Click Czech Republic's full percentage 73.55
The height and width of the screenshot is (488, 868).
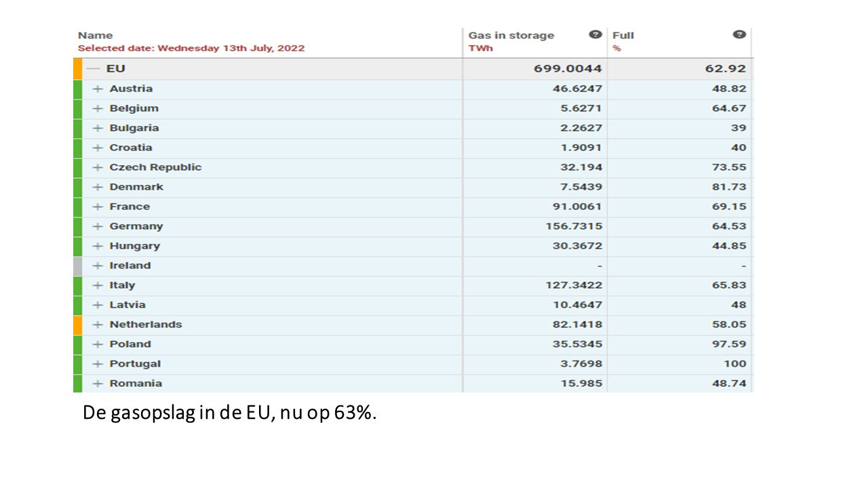pyautogui.click(x=729, y=167)
